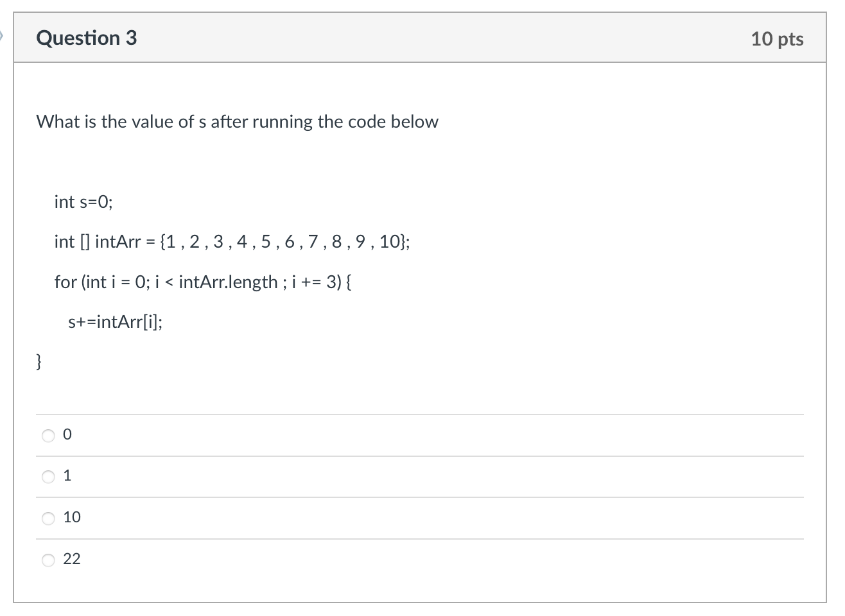Click the 10 pts label
The image size is (845, 616).
[x=779, y=38]
